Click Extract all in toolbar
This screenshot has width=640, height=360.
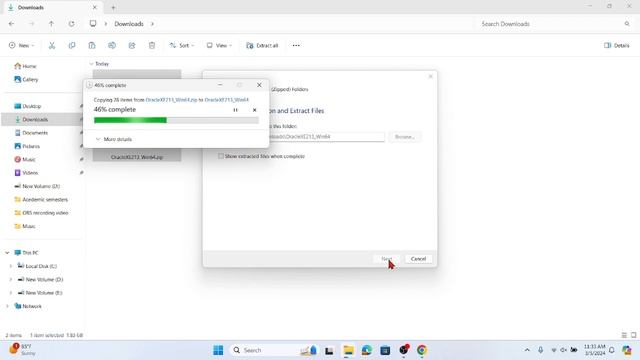(262, 45)
